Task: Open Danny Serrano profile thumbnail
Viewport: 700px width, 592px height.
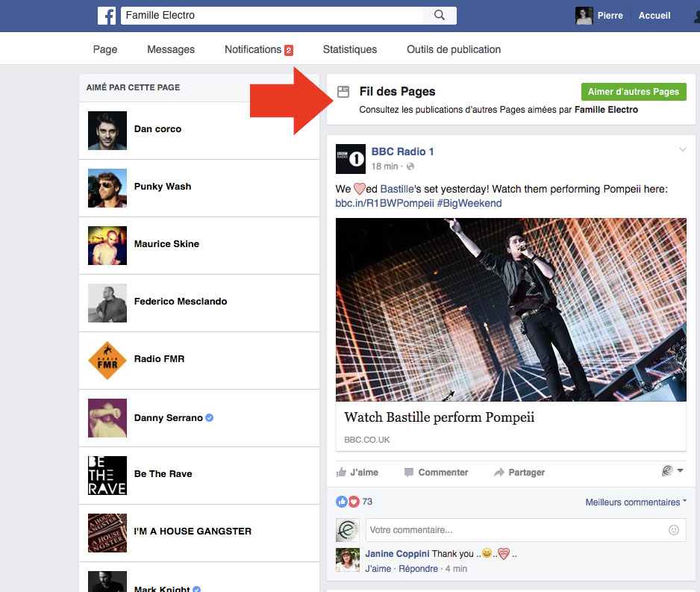Action: pyautogui.click(x=107, y=418)
